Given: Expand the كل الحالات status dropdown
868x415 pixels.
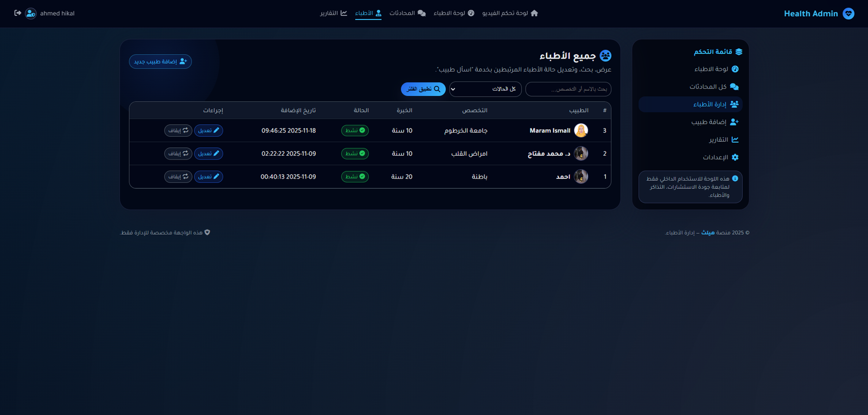Looking at the screenshot, I should (x=485, y=89).
